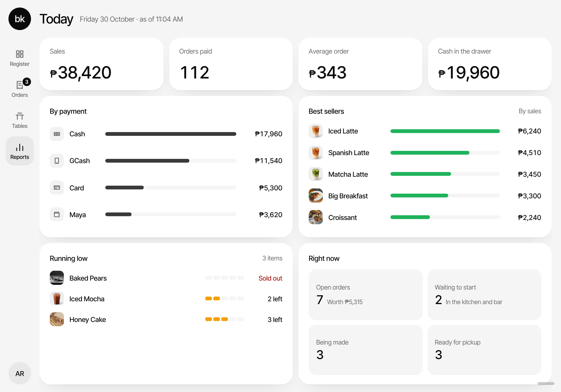Image resolution: width=561 pixels, height=392 pixels.
Task: Select the Reports bar chart icon
Action: pyautogui.click(x=19, y=147)
